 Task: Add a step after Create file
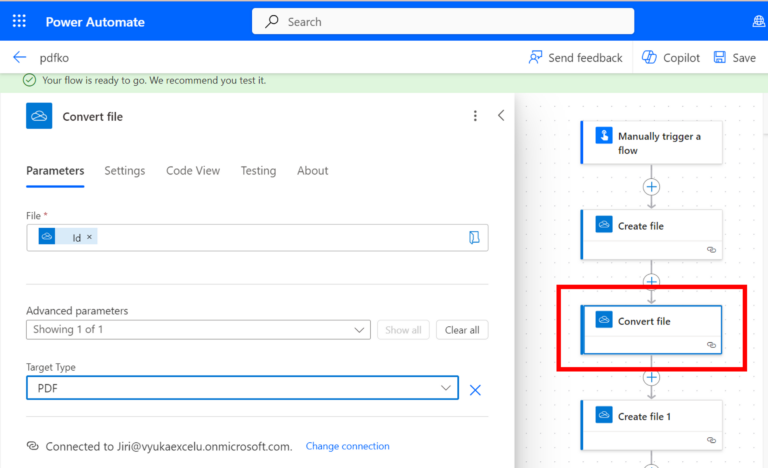click(651, 281)
